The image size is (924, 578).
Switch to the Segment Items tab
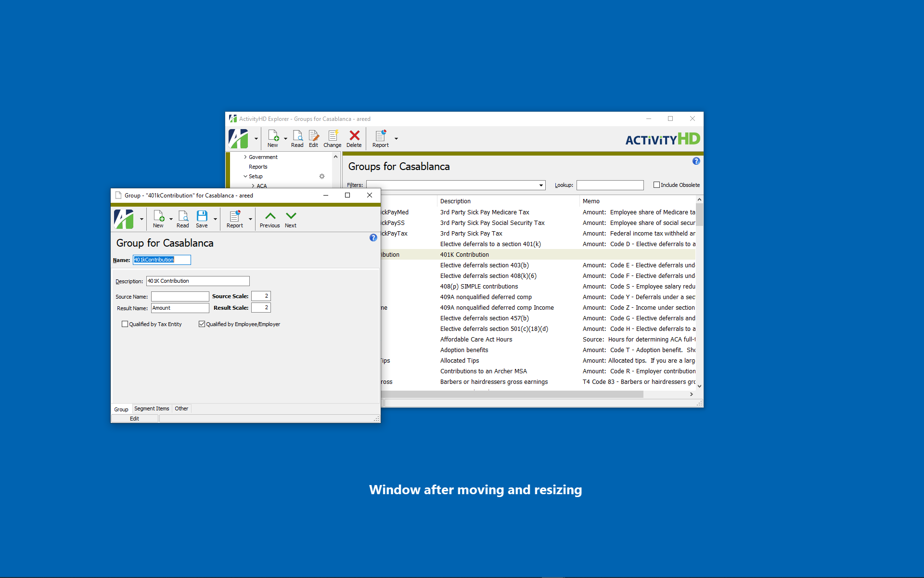152,408
